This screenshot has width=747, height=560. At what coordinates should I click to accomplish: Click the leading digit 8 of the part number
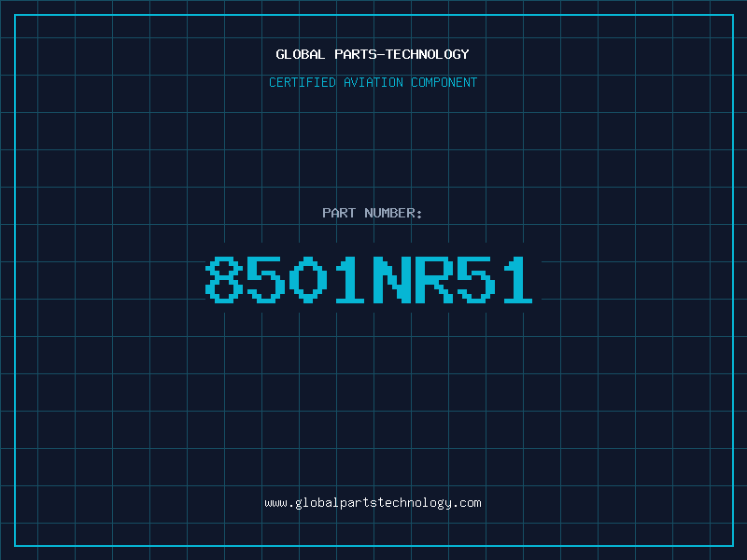[x=225, y=280]
